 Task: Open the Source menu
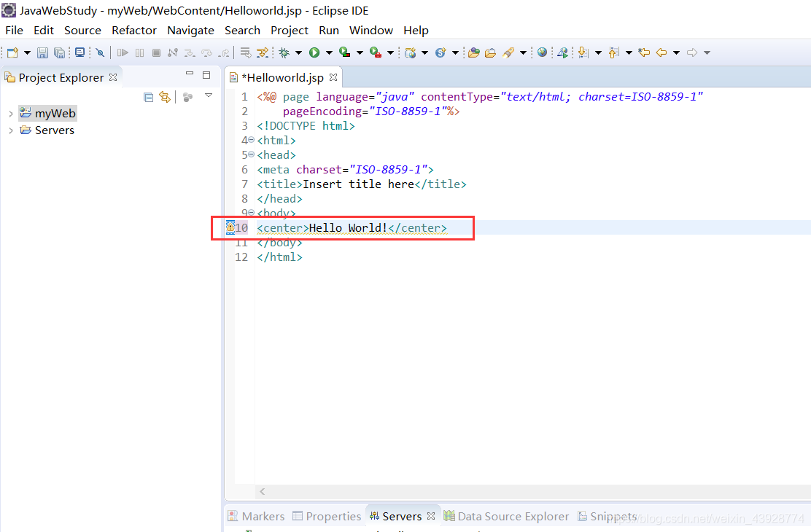pyautogui.click(x=82, y=31)
